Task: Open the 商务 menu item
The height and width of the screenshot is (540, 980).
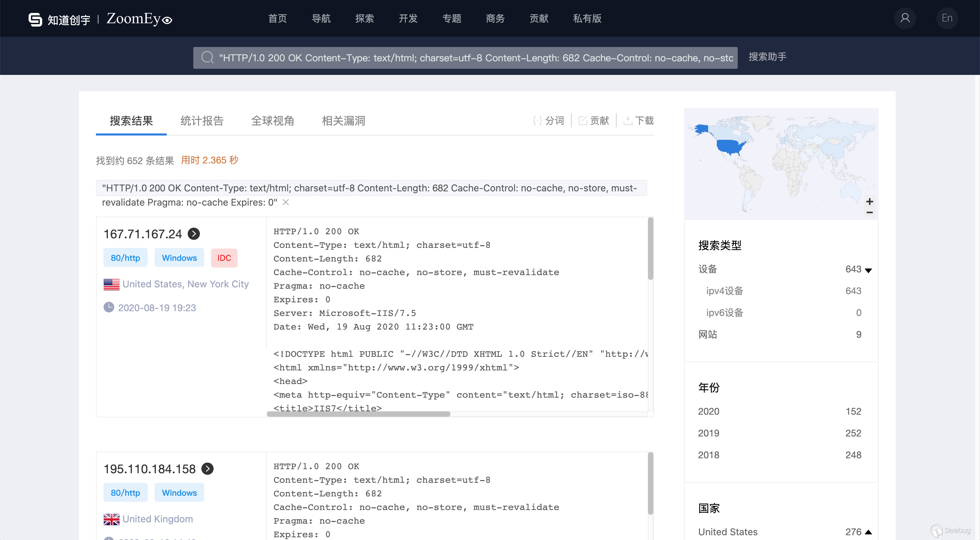Action: pos(495,18)
